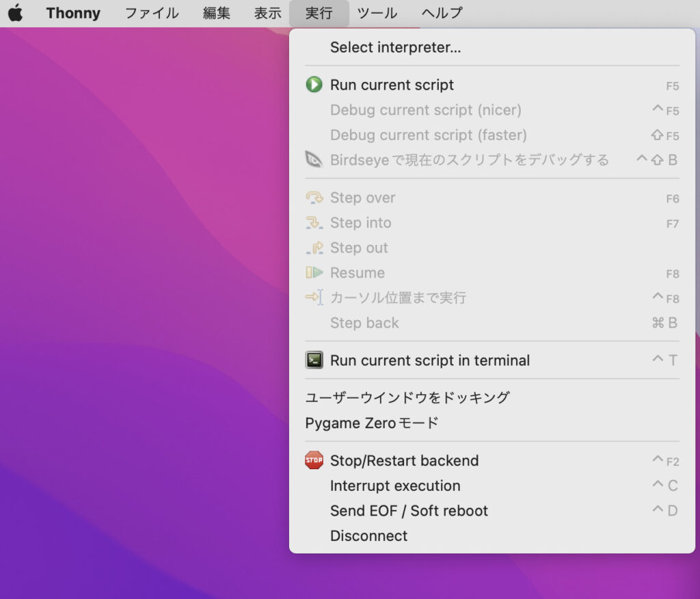The height and width of the screenshot is (599, 700).
Task: Click the F6 shortcut beside Step over
Action: click(x=673, y=198)
